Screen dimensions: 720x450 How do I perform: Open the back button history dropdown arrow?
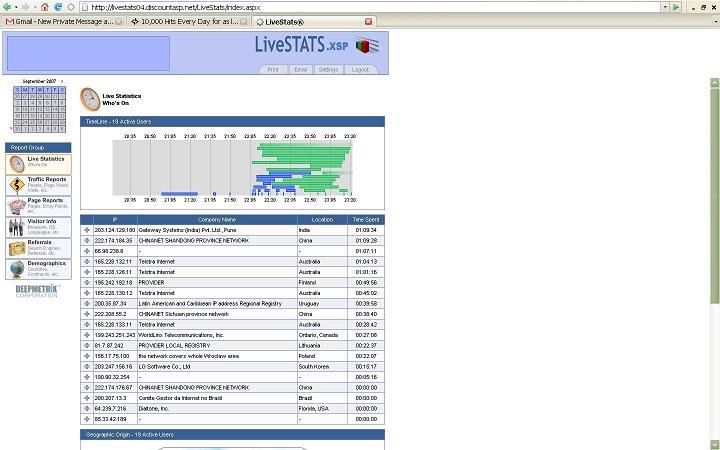tap(16, 7)
